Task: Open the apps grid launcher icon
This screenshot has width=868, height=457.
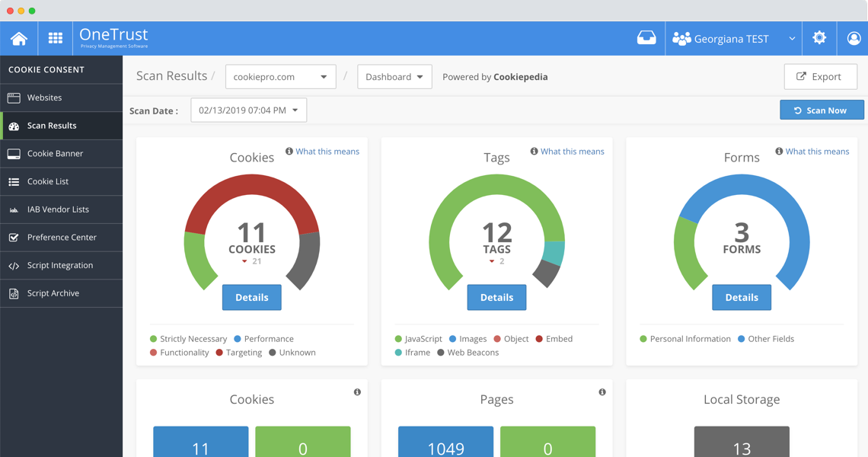Action: point(56,38)
